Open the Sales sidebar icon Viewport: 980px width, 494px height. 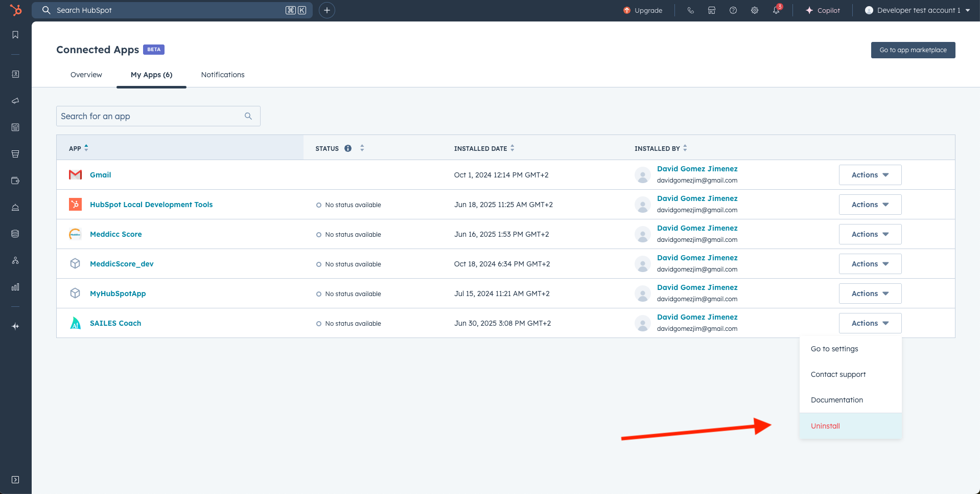[15, 154]
